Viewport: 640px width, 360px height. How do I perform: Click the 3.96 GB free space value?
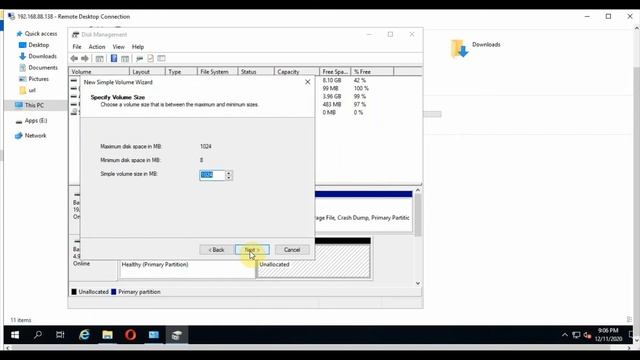(x=332, y=96)
